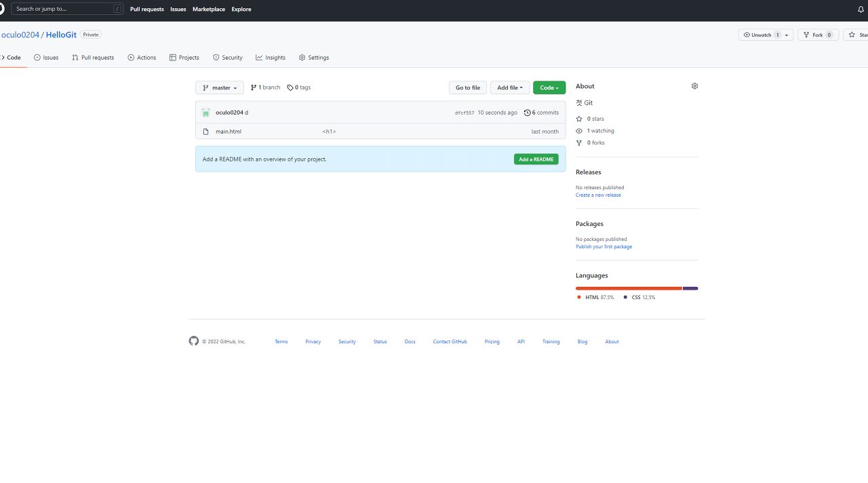This screenshot has width=868, height=483.
Task: Open Privacy link in footer
Action: (x=313, y=342)
